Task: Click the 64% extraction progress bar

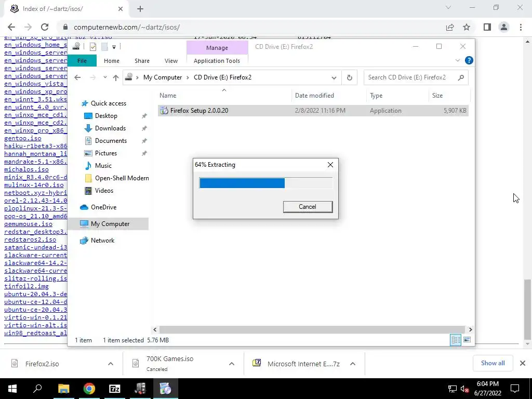Action: tap(265, 183)
